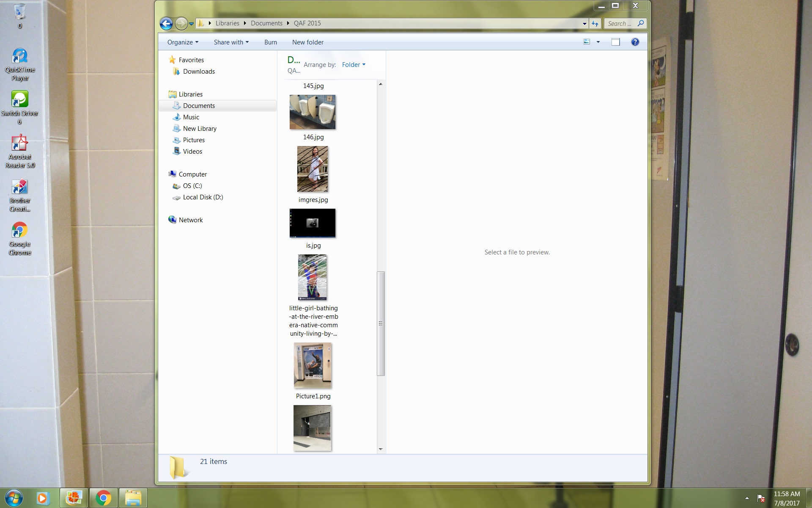This screenshot has height=508, width=812.
Task: Click the Favorites star icon
Action: (172, 60)
